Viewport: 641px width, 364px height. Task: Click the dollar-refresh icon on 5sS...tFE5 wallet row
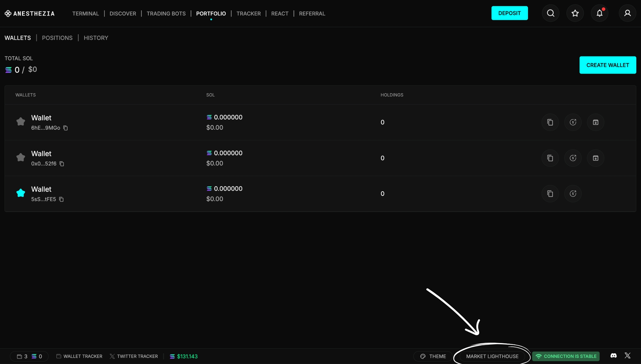(x=573, y=194)
